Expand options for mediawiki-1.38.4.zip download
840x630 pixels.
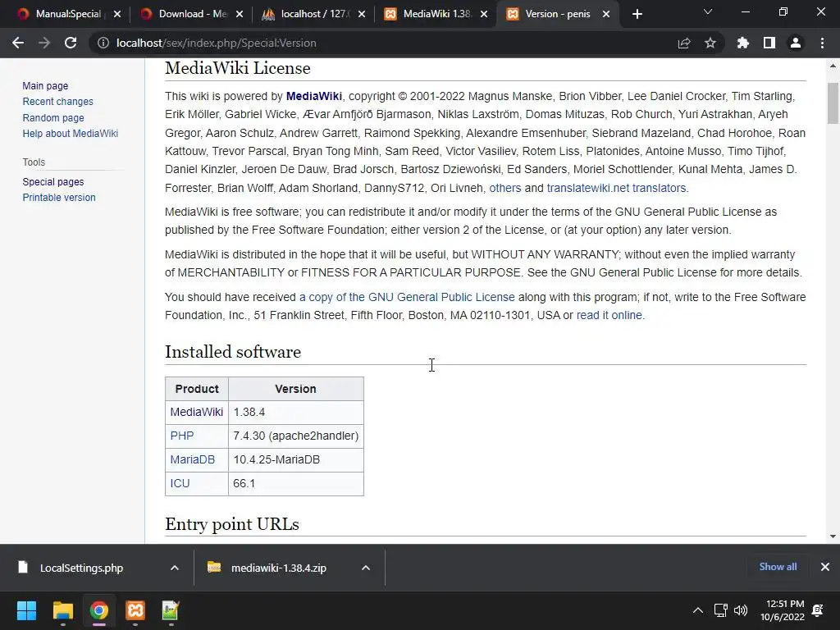pos(366,568)
